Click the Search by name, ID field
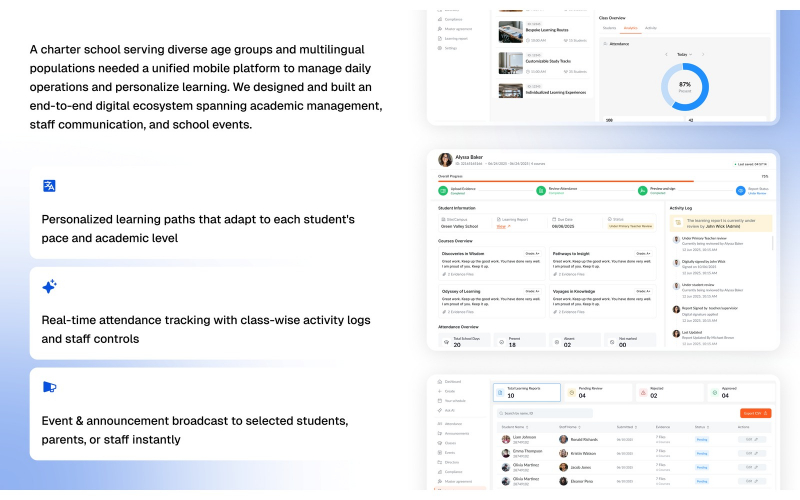This screenshot has height=500, width=800. tap(545, 413)
